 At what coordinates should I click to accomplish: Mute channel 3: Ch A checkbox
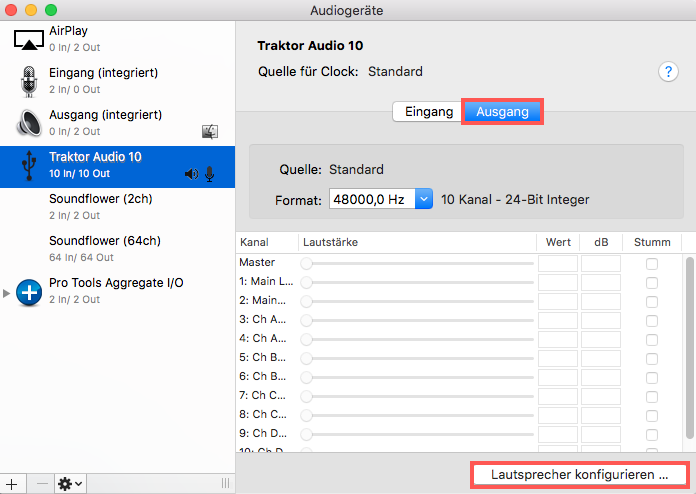tap(652, 321)
